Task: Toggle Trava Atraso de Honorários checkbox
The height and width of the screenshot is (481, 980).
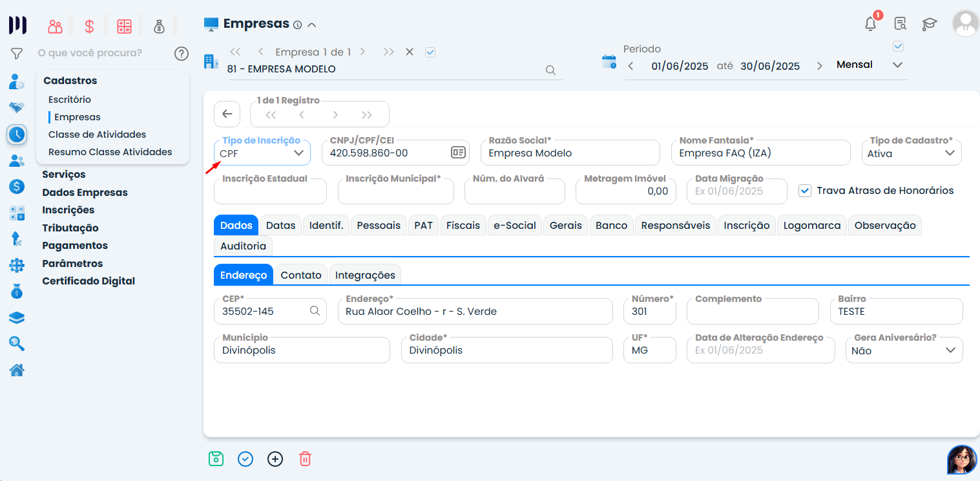Action: (x=804, y=191)
